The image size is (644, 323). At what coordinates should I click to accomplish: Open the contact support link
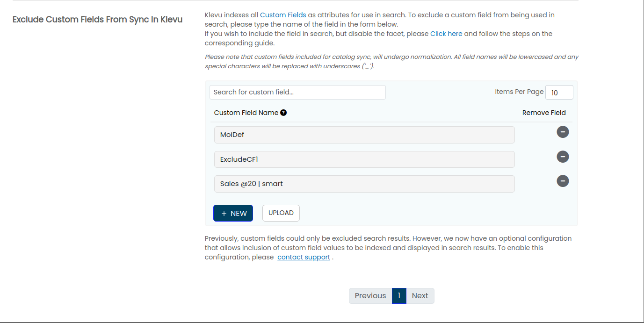(304, 257)
